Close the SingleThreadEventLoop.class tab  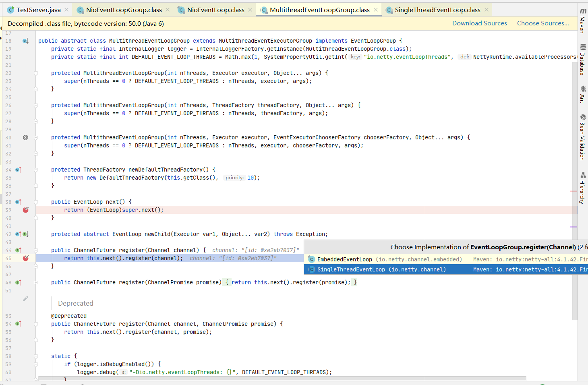click(487, 10)
